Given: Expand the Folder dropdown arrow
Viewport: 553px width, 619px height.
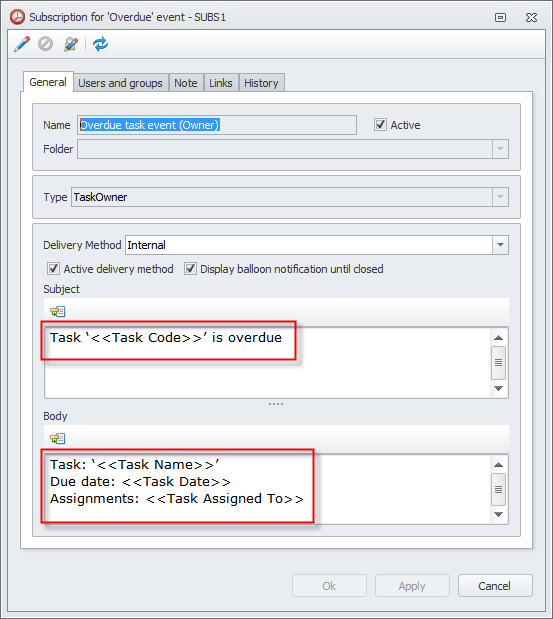Looking at the screenshot, I should point(500,149).
